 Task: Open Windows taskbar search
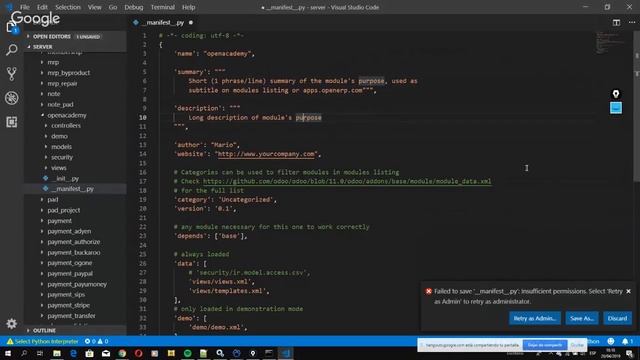(x=24, y=353)
